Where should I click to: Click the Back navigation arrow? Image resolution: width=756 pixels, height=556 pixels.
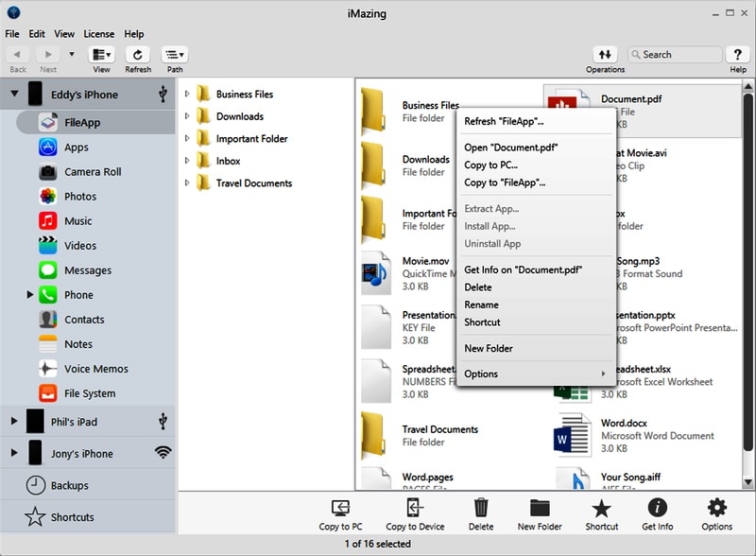coord(18,55)
